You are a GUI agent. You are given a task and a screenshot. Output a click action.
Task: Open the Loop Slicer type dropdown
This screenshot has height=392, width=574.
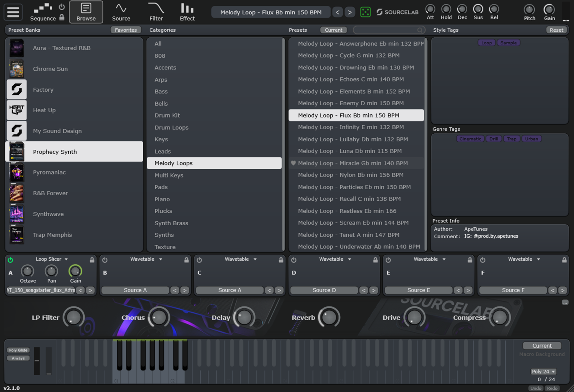[52, 259]
